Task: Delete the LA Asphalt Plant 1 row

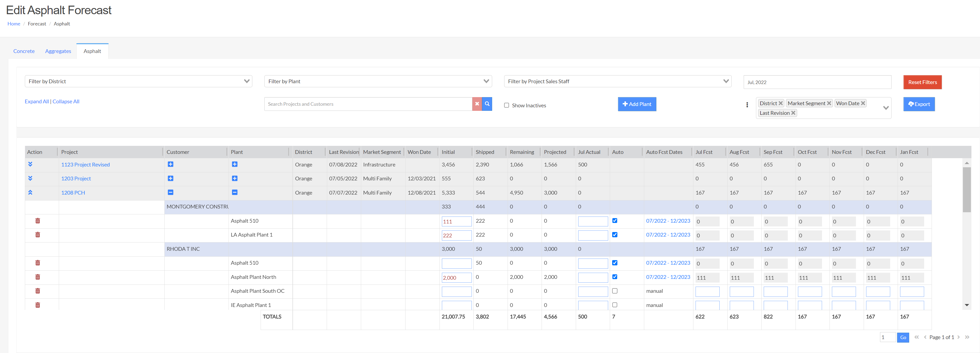Action: coord(38,234)
